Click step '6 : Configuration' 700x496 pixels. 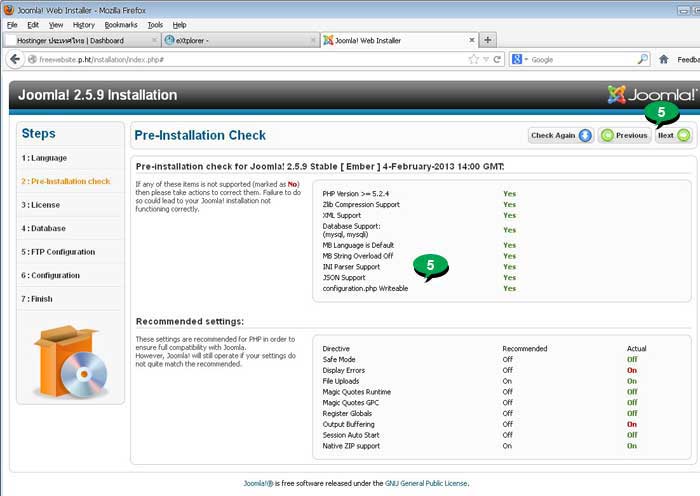[50, 275]
